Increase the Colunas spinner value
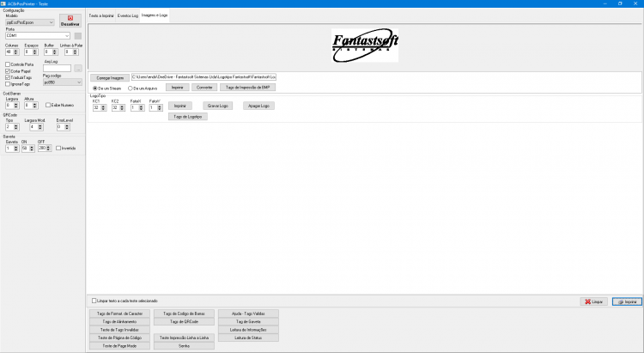 click(16, 51)
